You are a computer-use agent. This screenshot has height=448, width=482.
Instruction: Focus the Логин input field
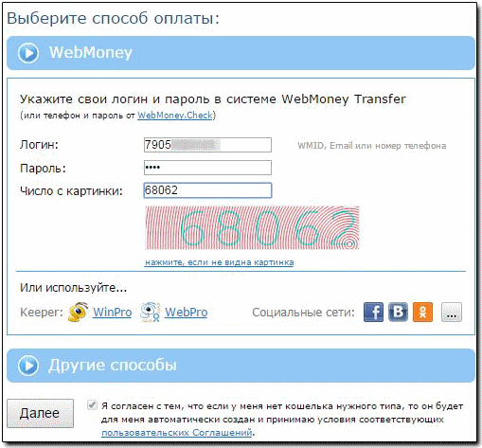(x=207, y=145)
